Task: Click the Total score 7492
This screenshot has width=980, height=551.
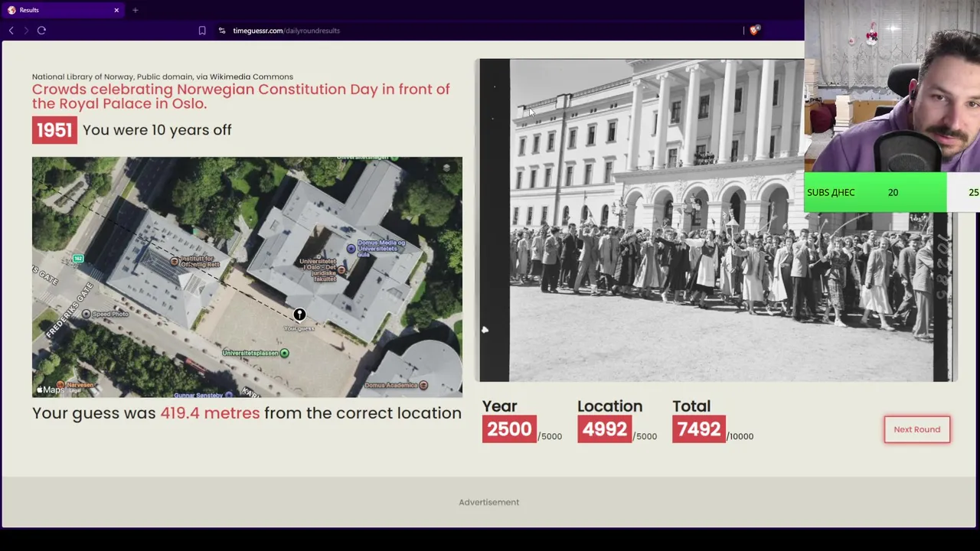Action: [699, 429]
